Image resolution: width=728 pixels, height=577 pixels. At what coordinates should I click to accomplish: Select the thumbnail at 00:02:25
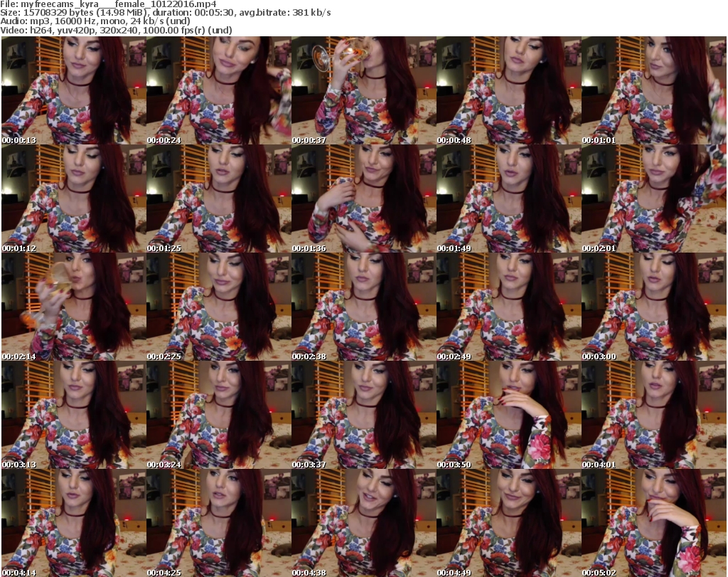(219, 307)
